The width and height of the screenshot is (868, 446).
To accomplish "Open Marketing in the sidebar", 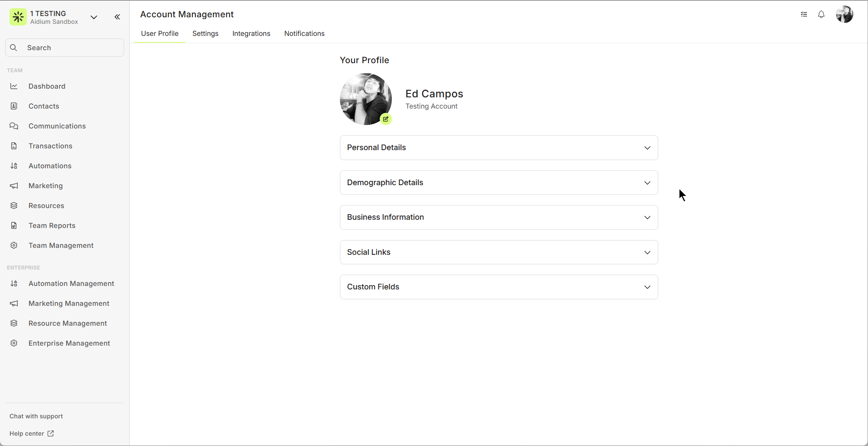I will pyautogui.click(x=45, y=186).
